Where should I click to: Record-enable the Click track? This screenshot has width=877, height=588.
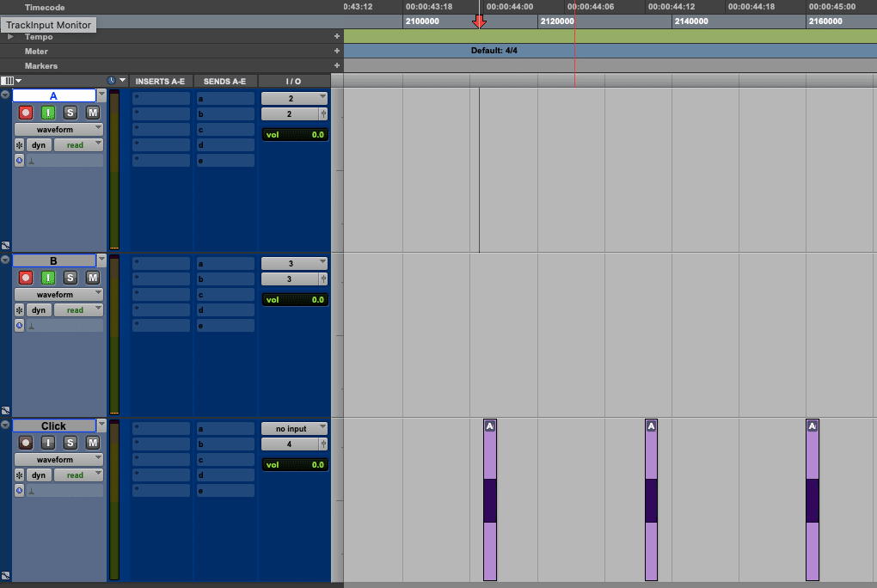[x=25, y=443]
